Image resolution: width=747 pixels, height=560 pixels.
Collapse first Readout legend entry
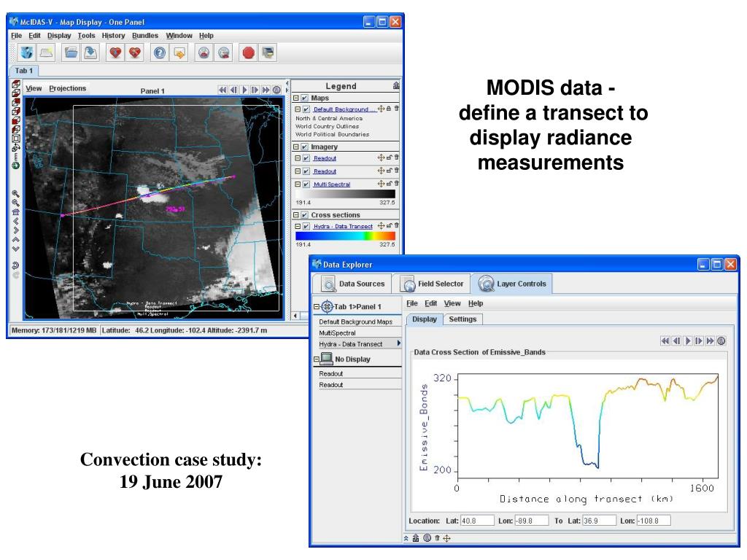pos(298,158)
